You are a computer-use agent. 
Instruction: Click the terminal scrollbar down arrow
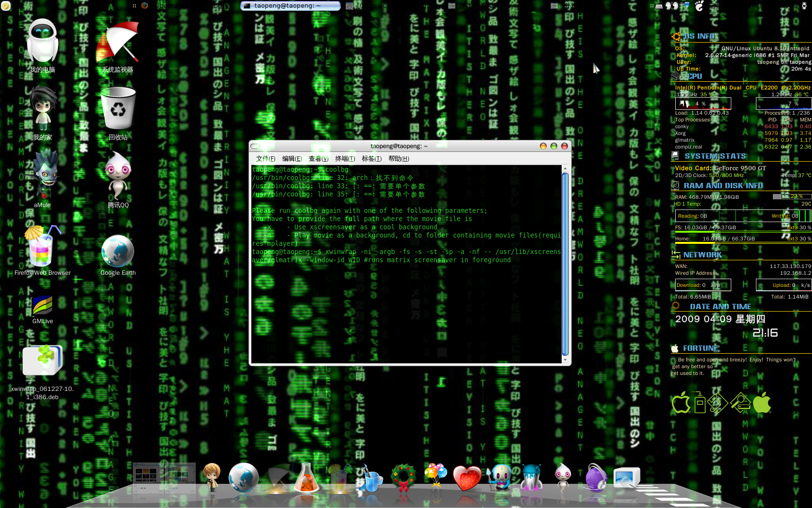(x=565, y=360)
